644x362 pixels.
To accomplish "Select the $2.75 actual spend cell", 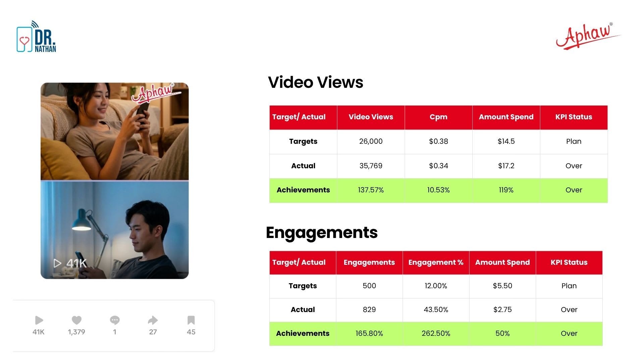I will (x=502, y=310).
